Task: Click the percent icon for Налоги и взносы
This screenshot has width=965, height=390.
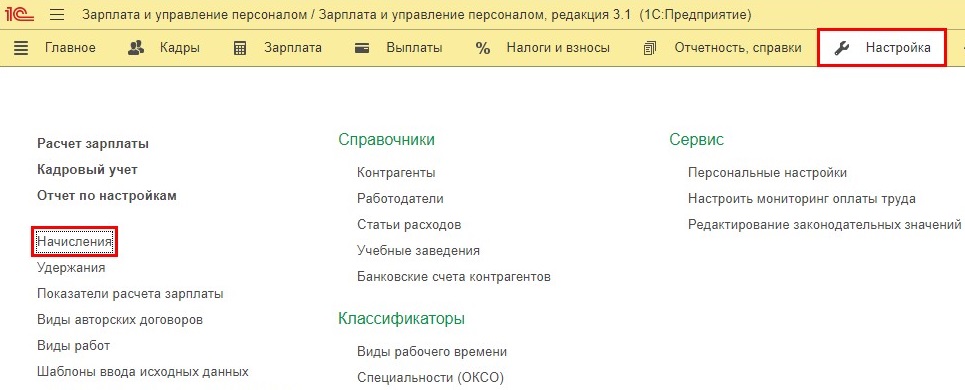Action: point(483,47)
